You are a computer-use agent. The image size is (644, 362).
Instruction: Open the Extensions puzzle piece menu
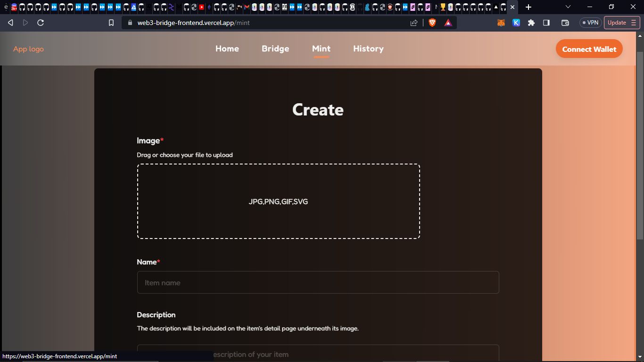pyautogui.click(x=531, y=23)
